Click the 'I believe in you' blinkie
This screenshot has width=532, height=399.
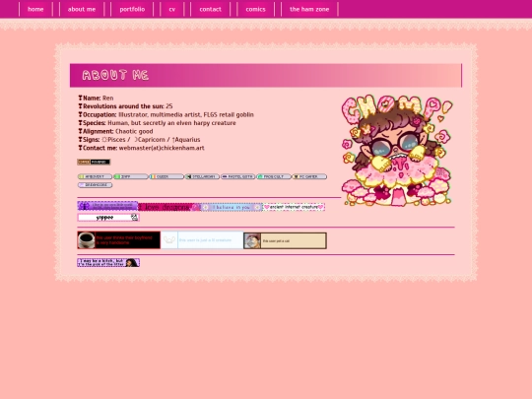pyautogui.click(x=232, y=207)
